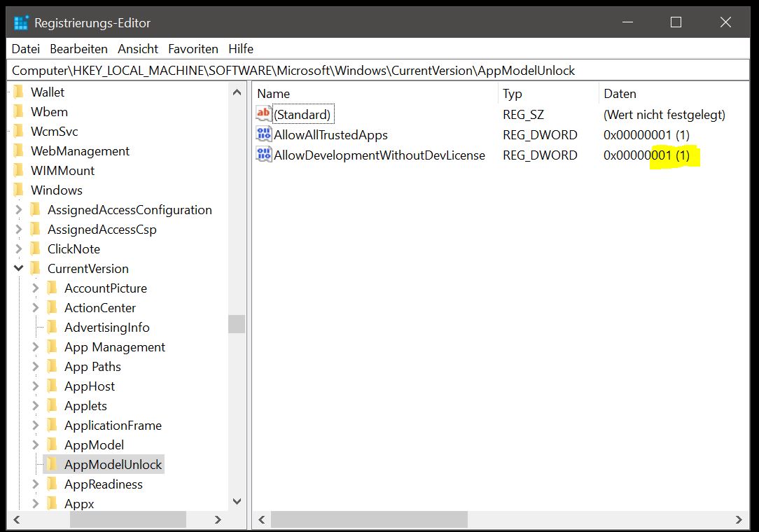This screenshot has height=532, width=759.
Task: Click the (Standard) string value icon
Action: pos(263,114)
